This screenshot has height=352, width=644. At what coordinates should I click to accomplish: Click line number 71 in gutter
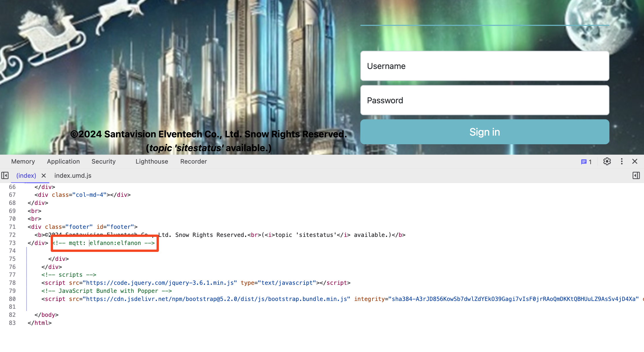pyautogui.click(x=12, y=227)
